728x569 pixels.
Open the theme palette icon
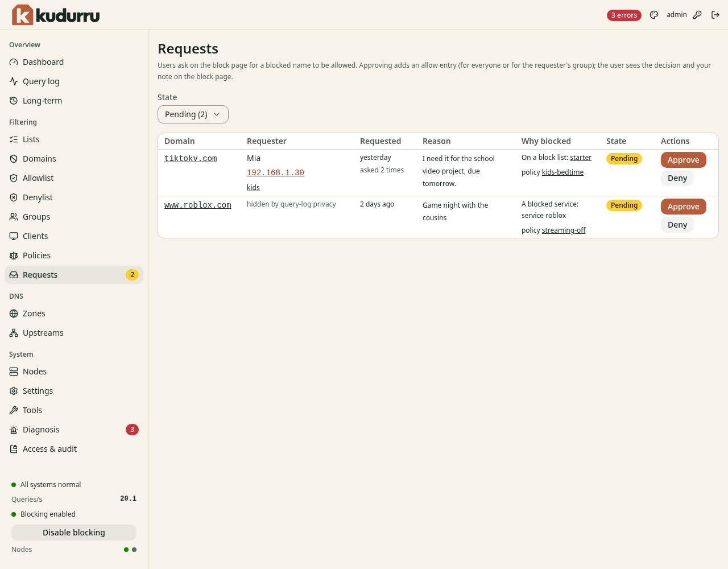[x=654, y=15]
